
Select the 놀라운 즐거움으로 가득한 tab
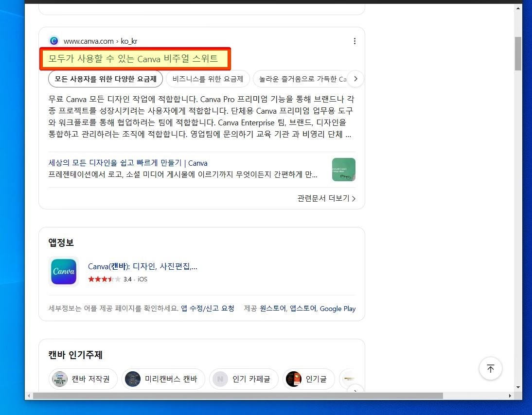300,79
